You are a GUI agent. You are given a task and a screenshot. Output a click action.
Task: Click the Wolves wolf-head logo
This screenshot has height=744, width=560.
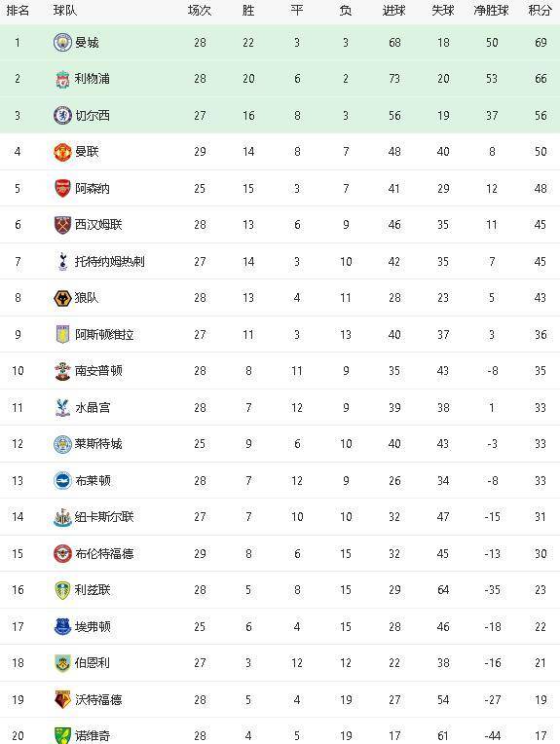coord(62,298)
